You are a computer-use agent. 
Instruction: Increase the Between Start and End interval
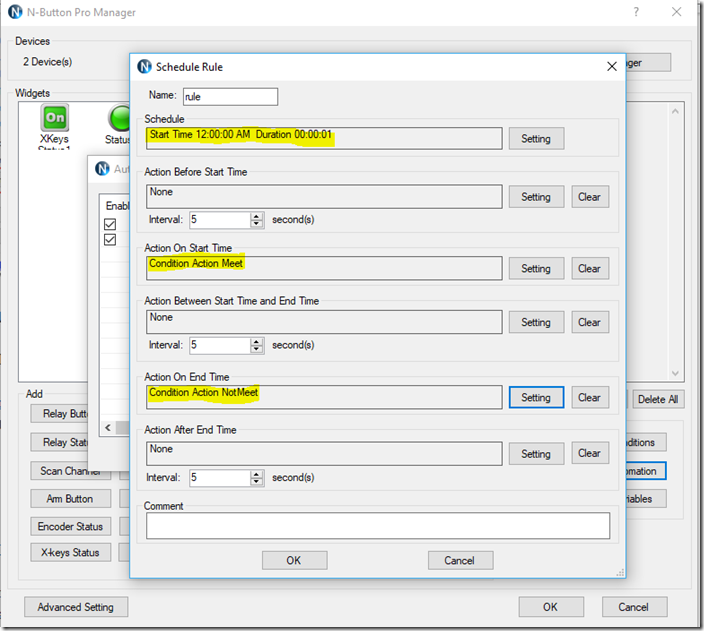[256, 341]
